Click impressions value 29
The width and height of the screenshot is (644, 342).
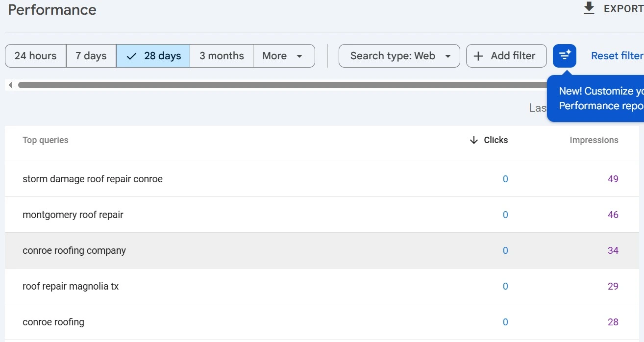[x=613, y=286]
